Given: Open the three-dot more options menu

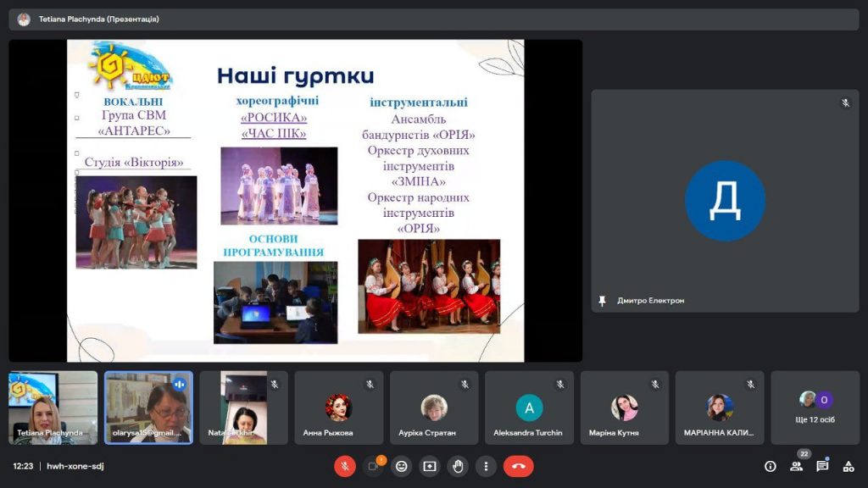Looking at the screenshot, I should tap(486, 466).
